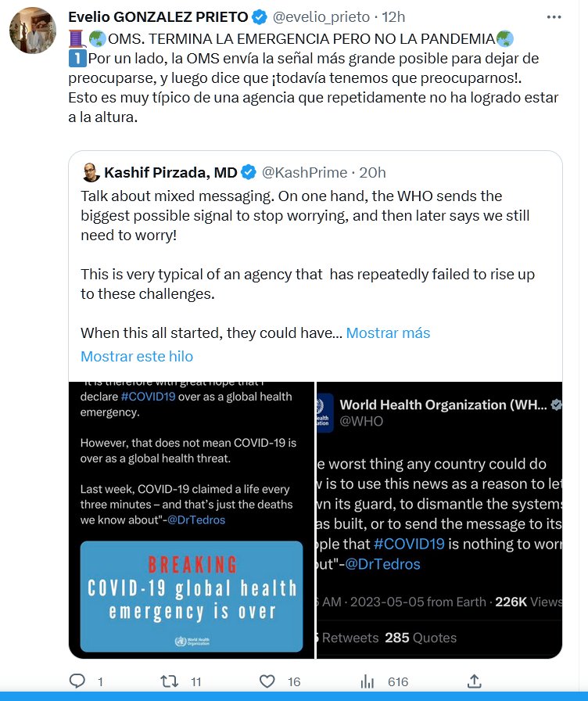Expand quoted tweet with "Mostrar más"
The height and width of the screenshot is (701, 588).
tap(388, 333)
